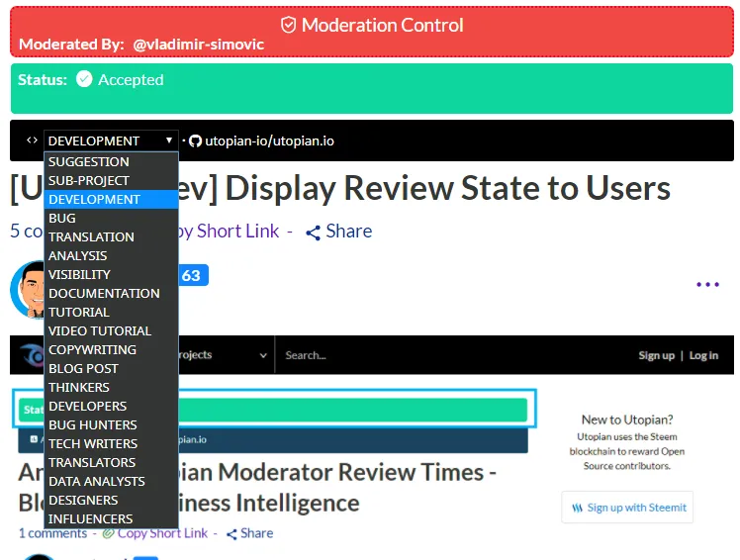
Task: Click the shield icon beside Moderation Control
Action: (x=288, y=25)
